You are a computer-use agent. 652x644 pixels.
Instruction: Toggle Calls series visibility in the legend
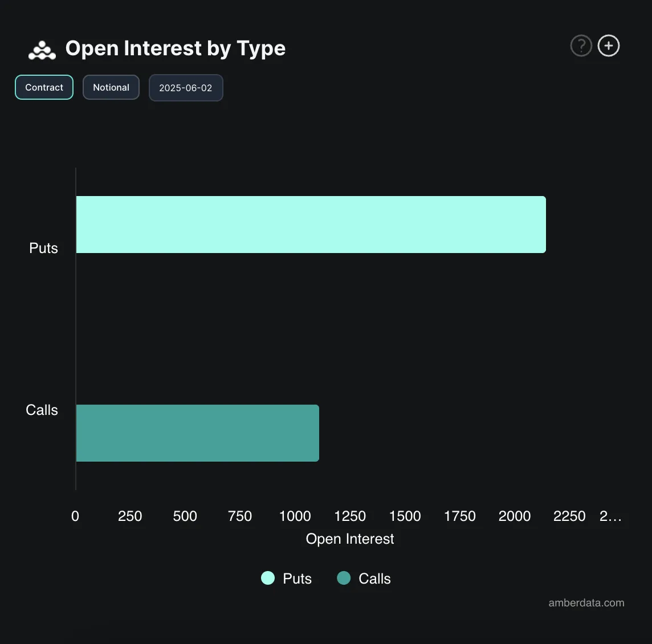pos(365,578)
